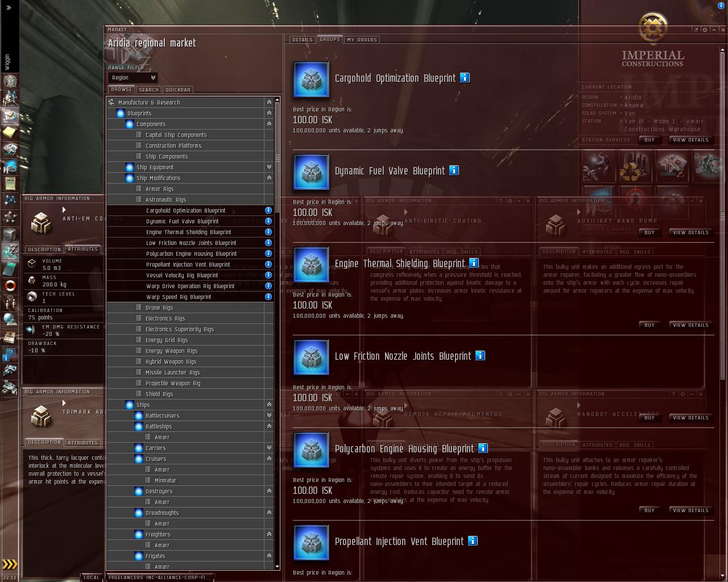Select Drone Rigs in the market tree
The height and width of the screenshot is (582, 728).
point(190,307)
